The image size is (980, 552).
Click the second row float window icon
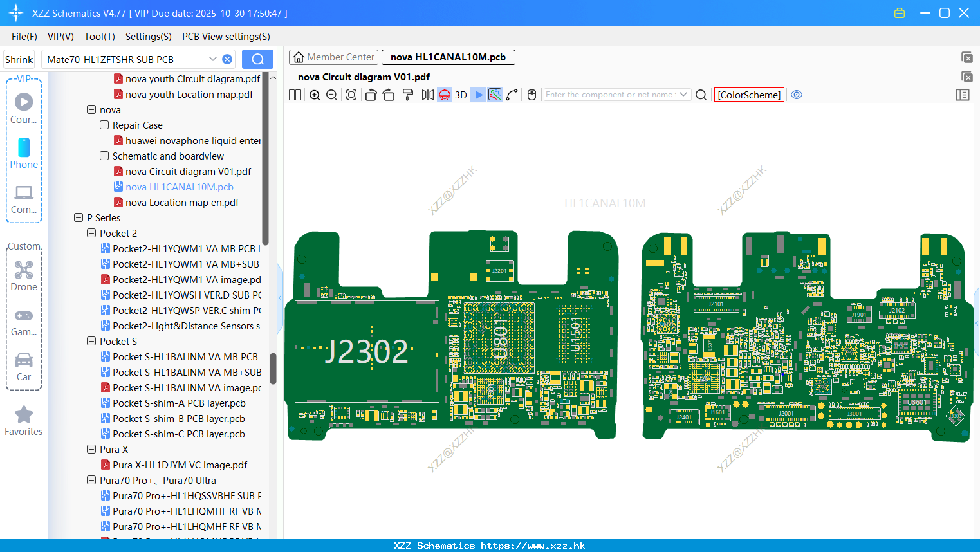966,77
